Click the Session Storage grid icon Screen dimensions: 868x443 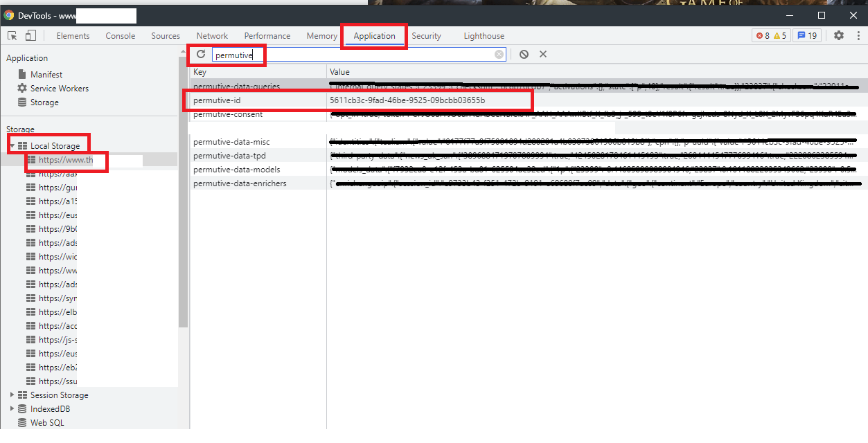[x=22, y=395]
